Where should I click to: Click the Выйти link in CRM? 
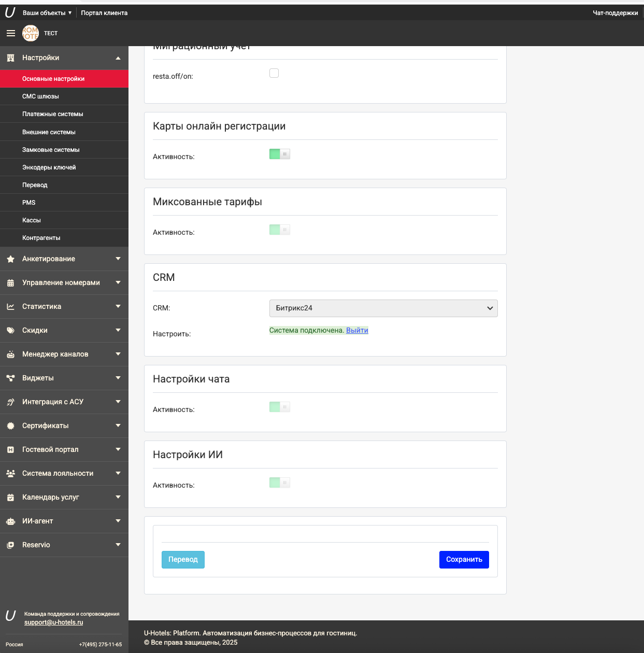click(357, 330)
